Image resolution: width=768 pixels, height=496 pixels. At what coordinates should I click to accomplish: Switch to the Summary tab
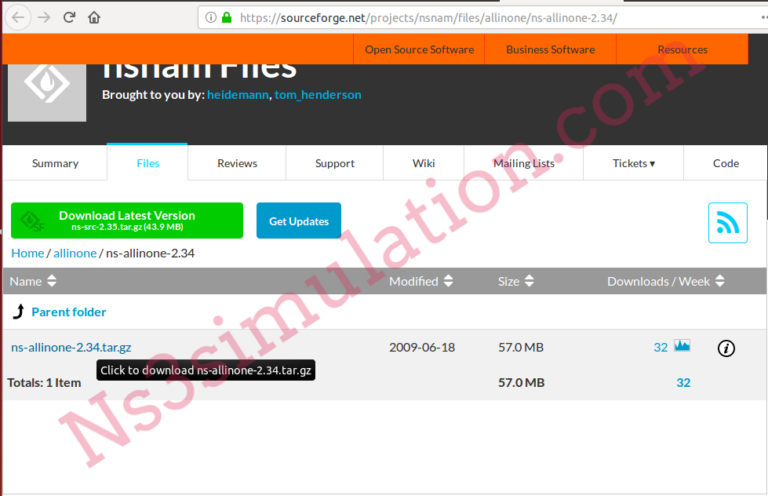coord(55,163)
